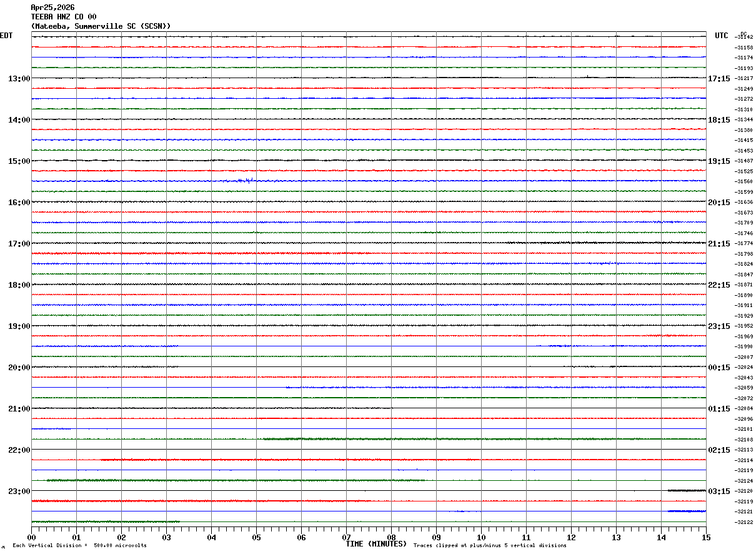Select DC offset value "-31344"

[x=744, y=120]
